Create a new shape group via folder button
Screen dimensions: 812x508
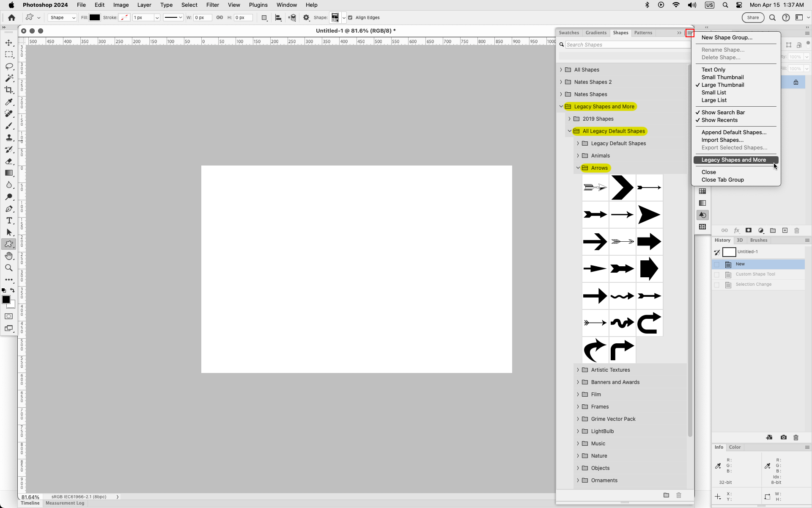666,495
